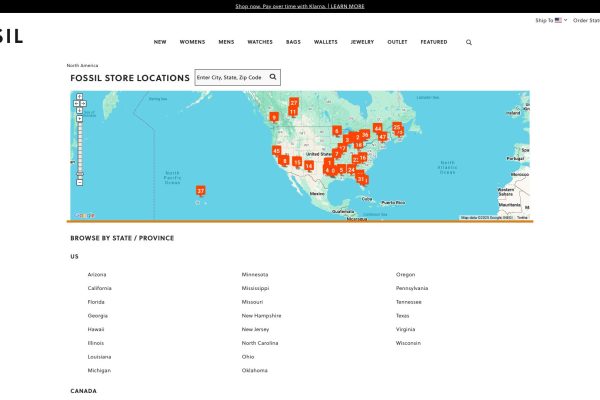The image size is (600, 400).
Task: Browse stores in Illinois
Action: coord(96,343)
